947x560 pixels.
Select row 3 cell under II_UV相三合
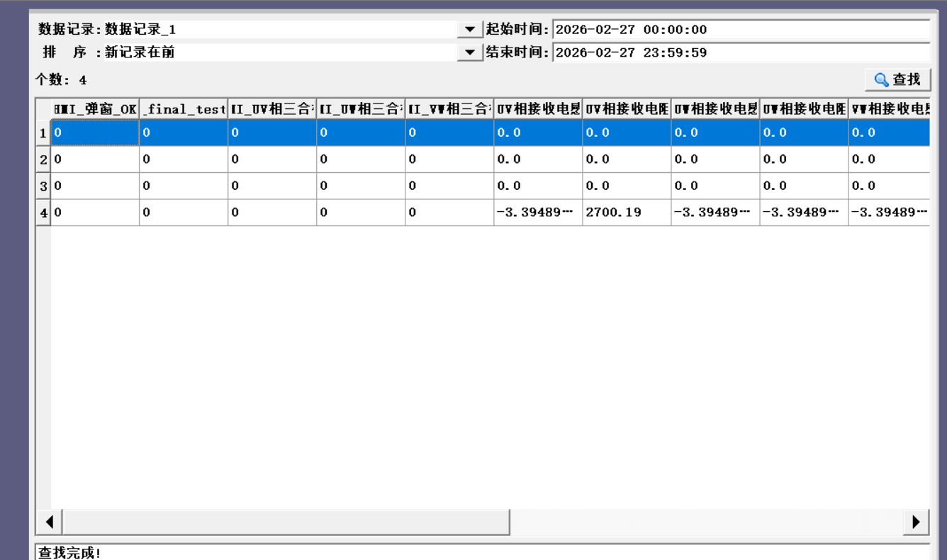click(272, 186)
